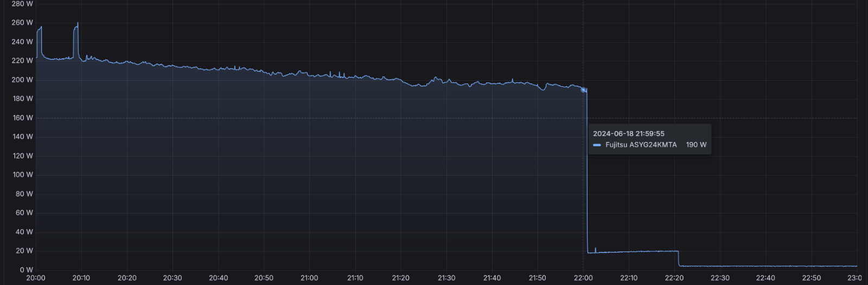This screenshot has height=285, width=868.
Task: Click the 20:40 x-axis label
Action: click(218, 278)
